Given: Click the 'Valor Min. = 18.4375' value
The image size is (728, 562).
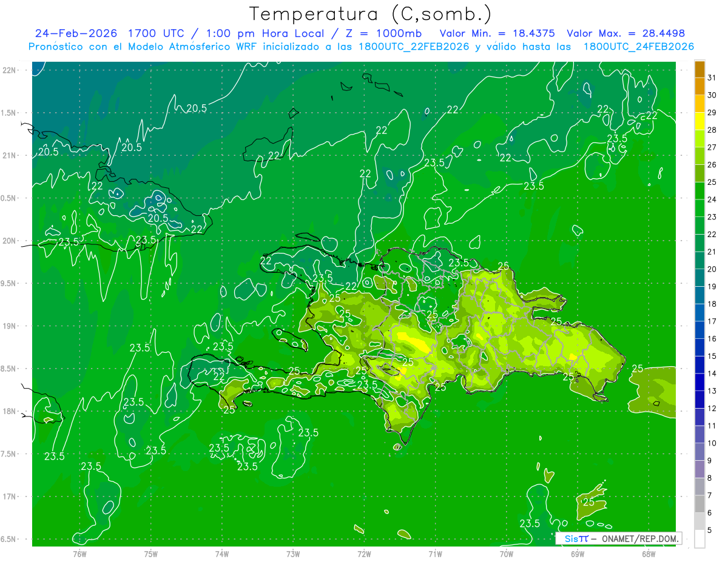Looking at the screenshot, I should [x=498, y=33].
